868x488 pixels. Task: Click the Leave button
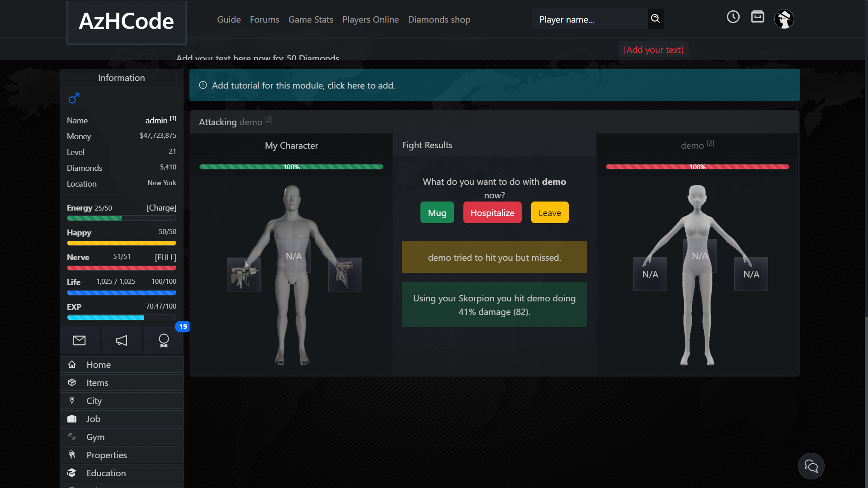pyautogui.click(x=549, y=212)
